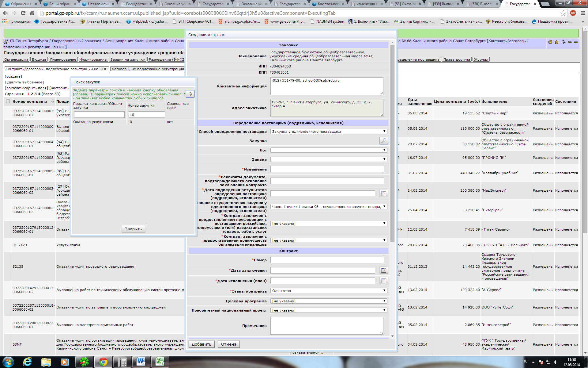This screenshot has width=588, height=368.
Task: Click the Извещение input field
Action: click(327, 169)
